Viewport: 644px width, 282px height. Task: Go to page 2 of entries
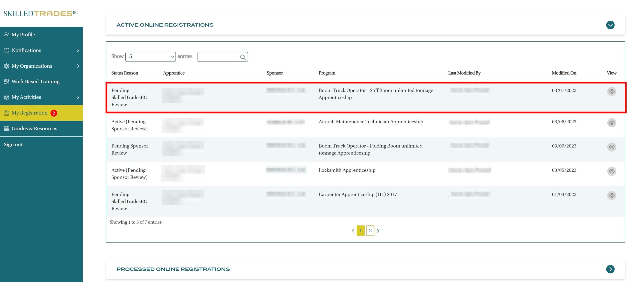click(x=370, y=231)
